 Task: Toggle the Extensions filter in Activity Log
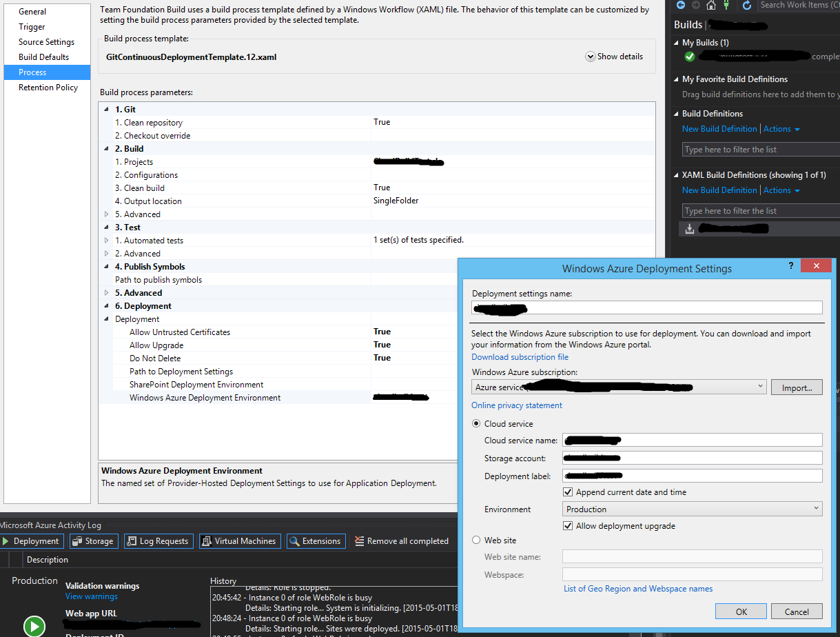[x=316, y=541]
